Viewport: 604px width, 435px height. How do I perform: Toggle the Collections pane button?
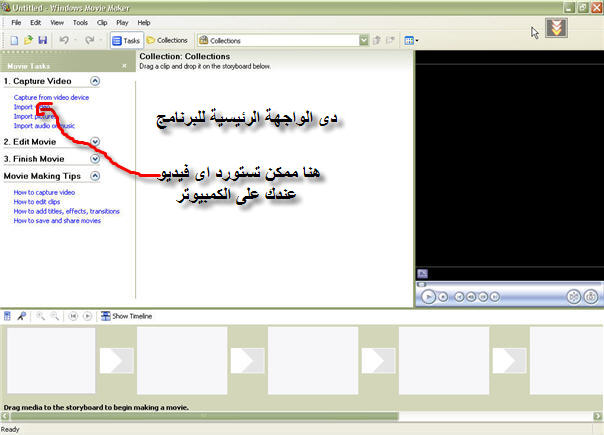(167, 40)
